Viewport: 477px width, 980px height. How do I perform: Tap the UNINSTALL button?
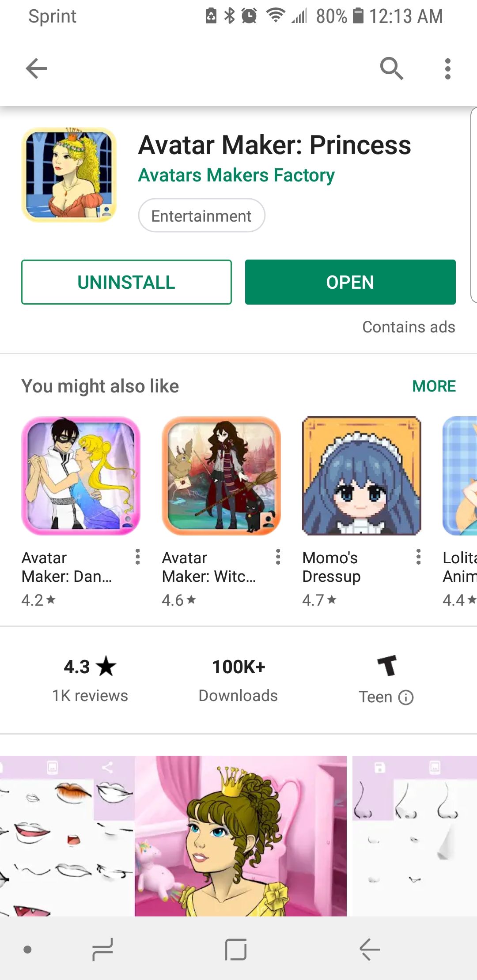[x=126, y=282]
